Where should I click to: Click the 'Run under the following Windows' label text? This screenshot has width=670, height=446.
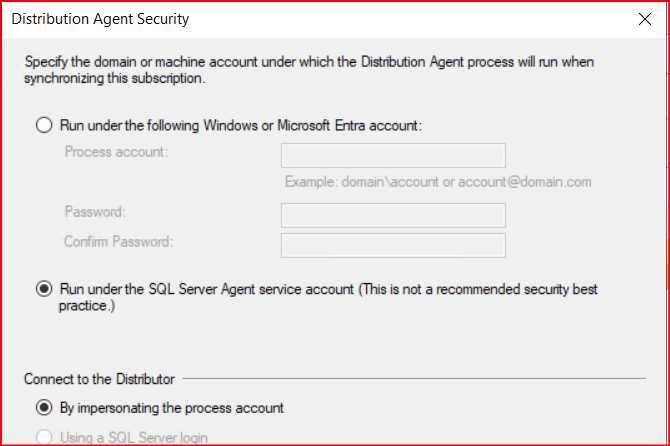pyautogui.click(x=242, y=126)
